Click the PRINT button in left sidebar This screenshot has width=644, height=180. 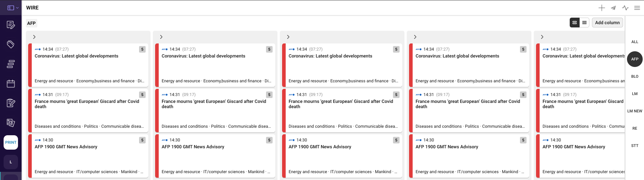tap(11, 142)
